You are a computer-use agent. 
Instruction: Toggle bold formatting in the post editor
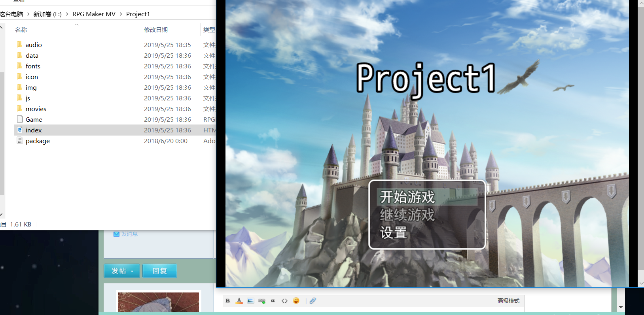[228, 301]
